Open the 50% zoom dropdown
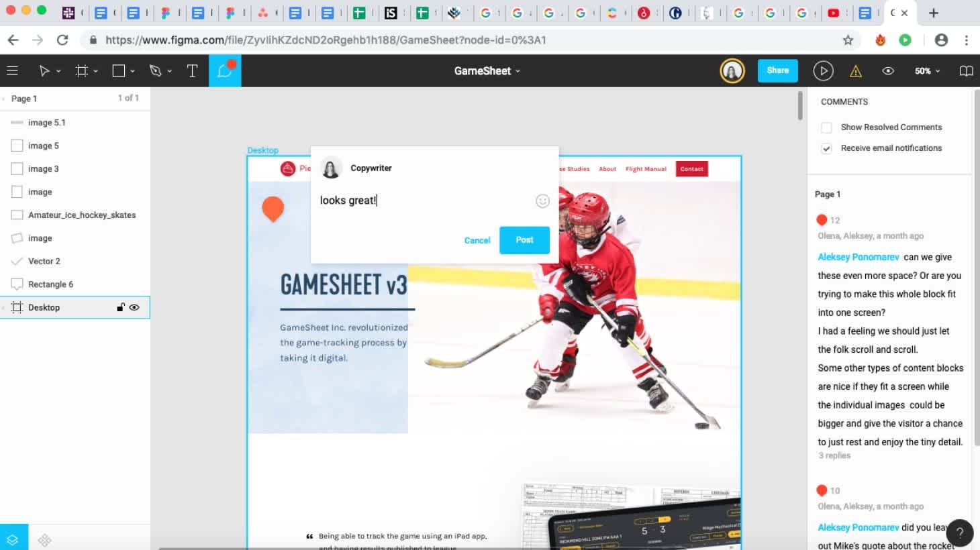 click(927, 70)
